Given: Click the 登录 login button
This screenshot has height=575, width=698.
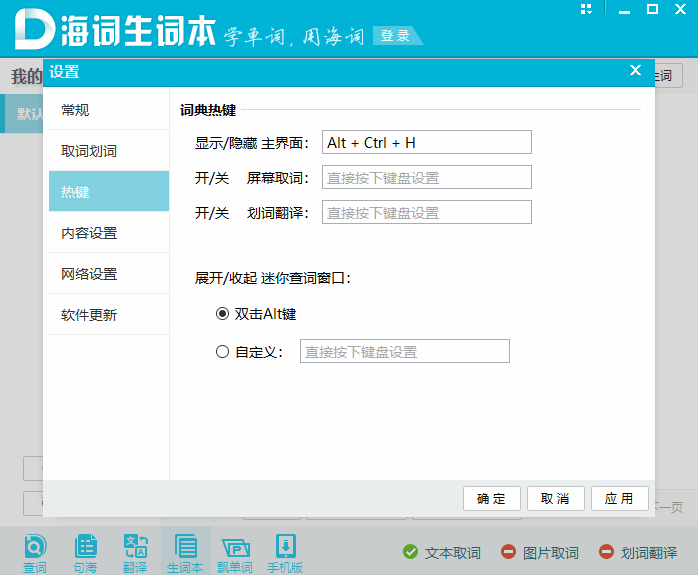Looking at the screenshot, I should coord(396,36).
